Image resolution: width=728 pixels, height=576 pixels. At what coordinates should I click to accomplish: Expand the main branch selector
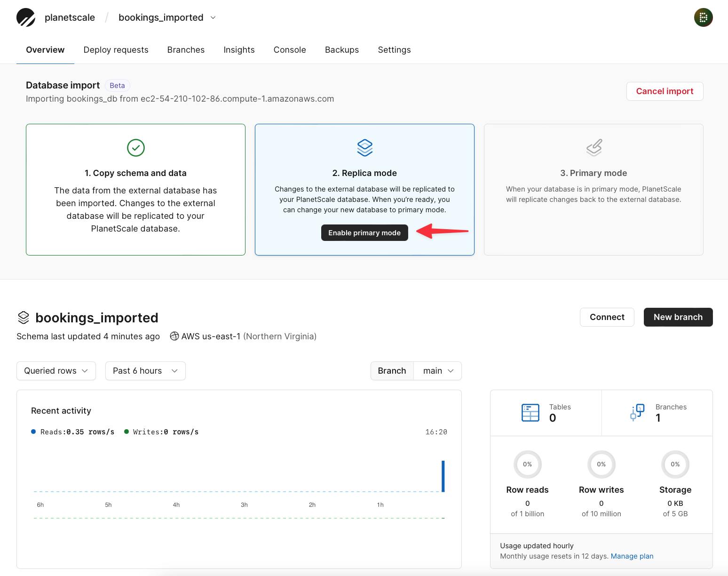click(437, 371)
